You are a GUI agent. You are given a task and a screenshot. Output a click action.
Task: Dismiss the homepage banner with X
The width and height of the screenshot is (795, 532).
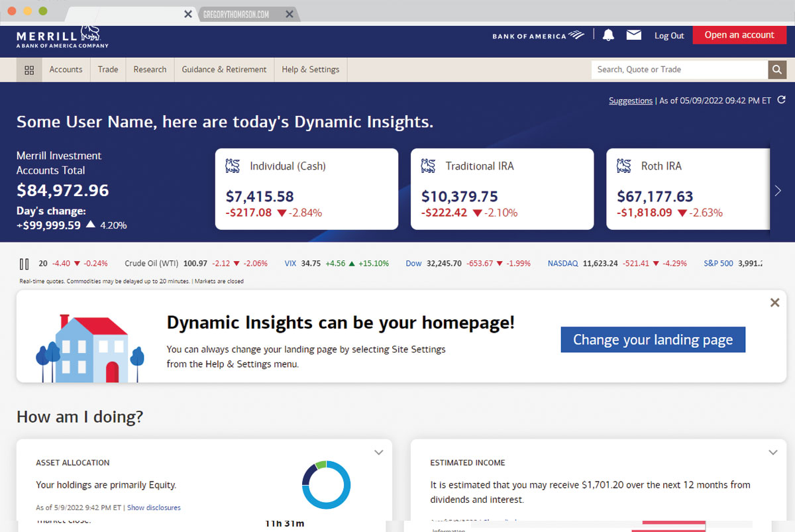coord(774,303)
